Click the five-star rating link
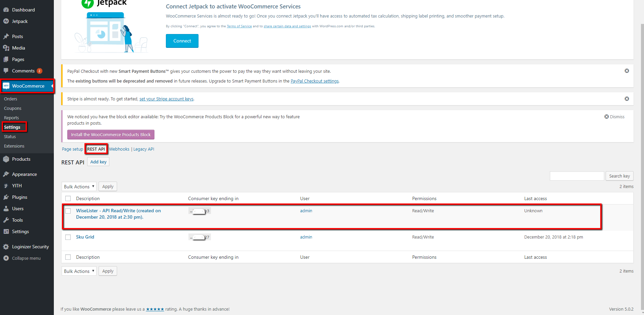The height and width of the screenshot is (315, 644). 155,309
